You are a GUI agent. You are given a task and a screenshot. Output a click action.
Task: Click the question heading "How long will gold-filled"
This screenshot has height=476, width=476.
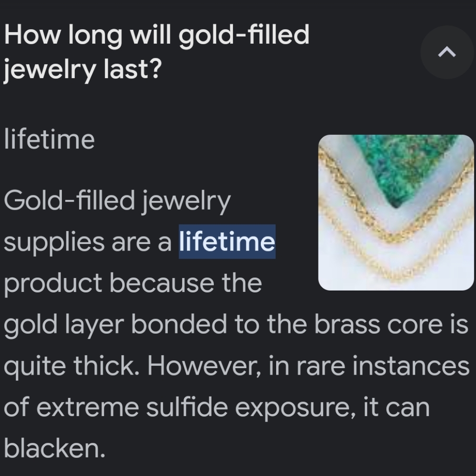tap(156, 35)
